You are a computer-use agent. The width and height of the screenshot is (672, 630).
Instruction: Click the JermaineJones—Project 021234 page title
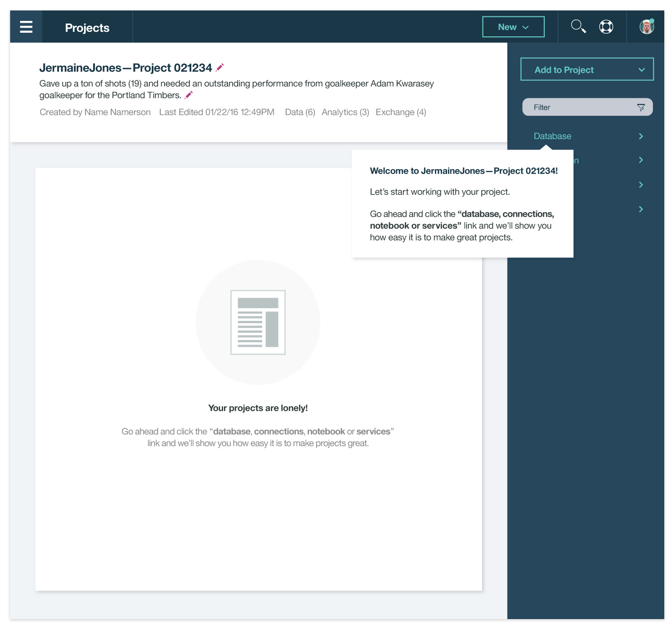click(x=126, y=68)
